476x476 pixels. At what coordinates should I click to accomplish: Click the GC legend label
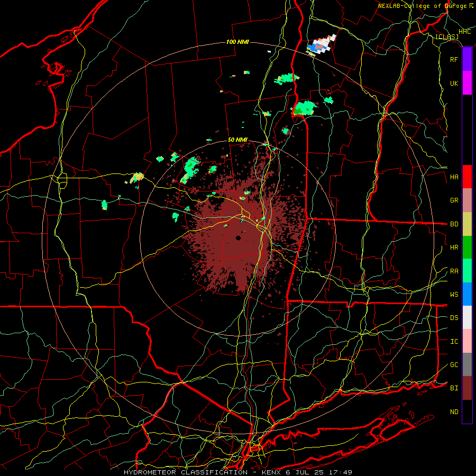coord(454,365)
